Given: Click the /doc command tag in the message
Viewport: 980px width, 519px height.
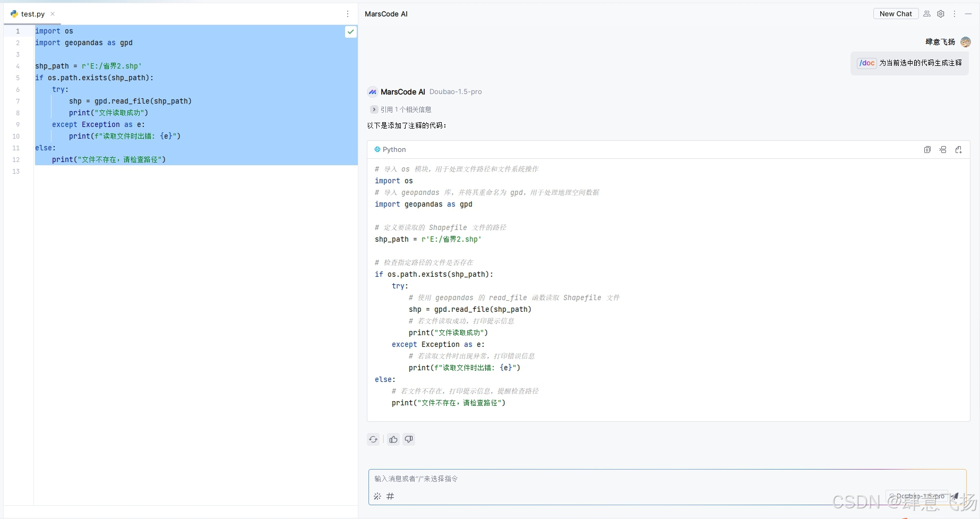Looking at the screenshot, I should click(x=867, y=63).
